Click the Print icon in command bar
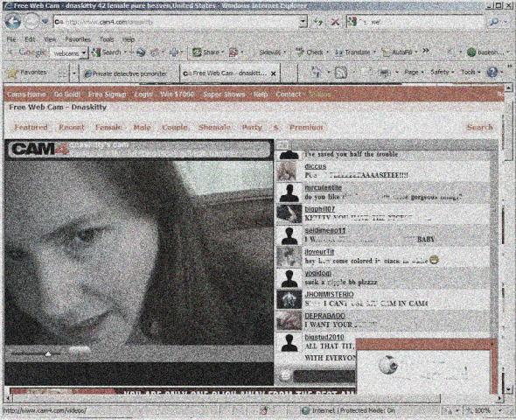This screenshot has height=420, width=516. pos(384,73)
